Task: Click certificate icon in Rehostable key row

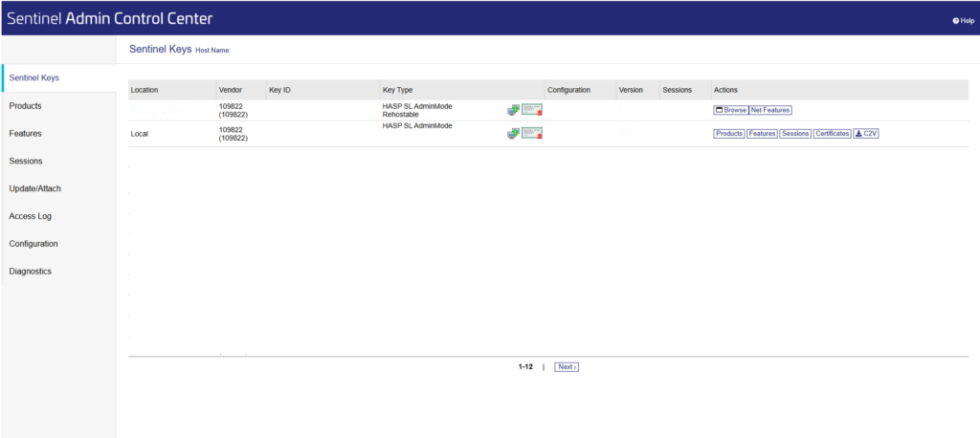Action: [x=532, y=111]
